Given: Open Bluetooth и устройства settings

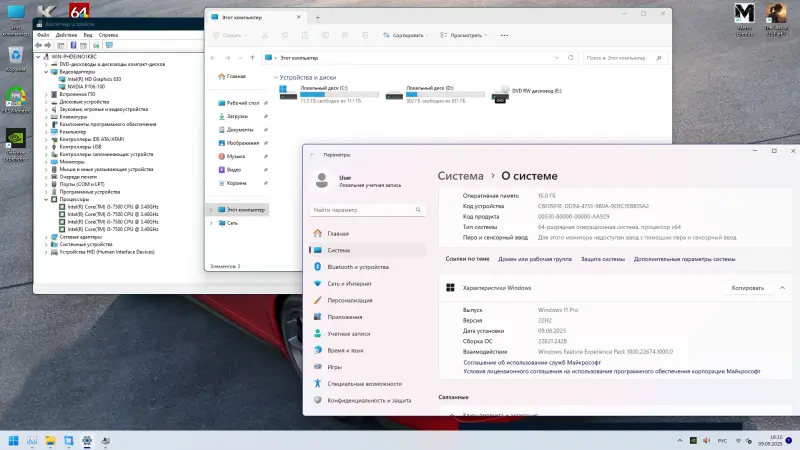Looking at the screenshot, I should point(367,267).
